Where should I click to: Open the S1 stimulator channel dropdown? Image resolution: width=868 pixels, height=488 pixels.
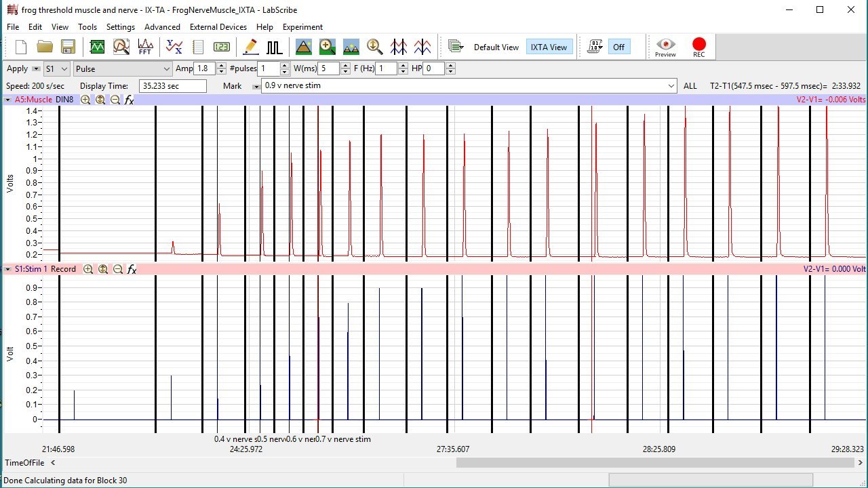point(56,68)
